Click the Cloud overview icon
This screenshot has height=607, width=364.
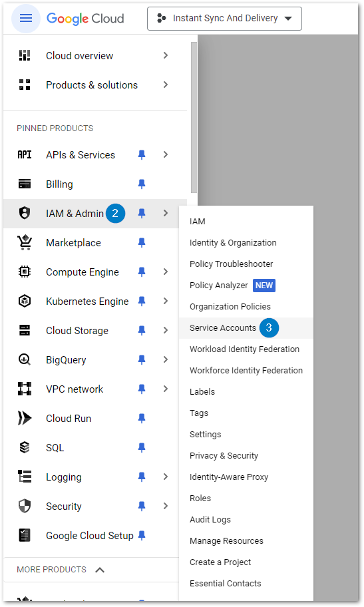click(25, 55)
